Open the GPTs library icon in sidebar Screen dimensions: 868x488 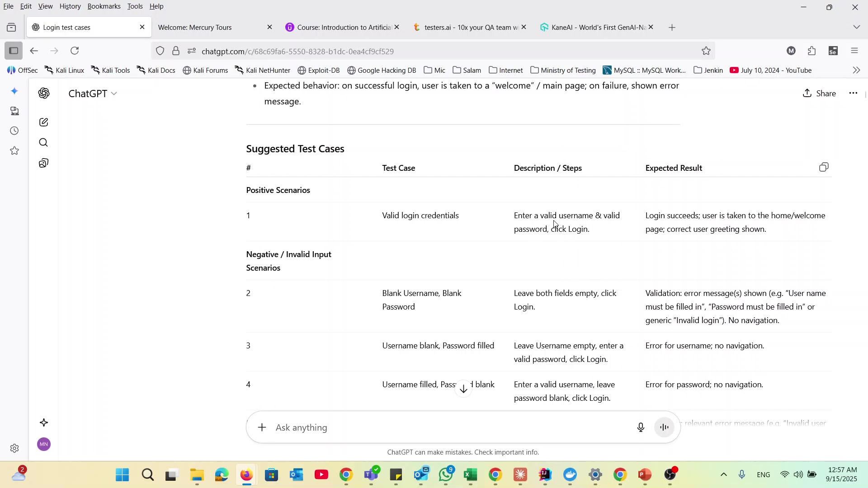click(44, 163)
